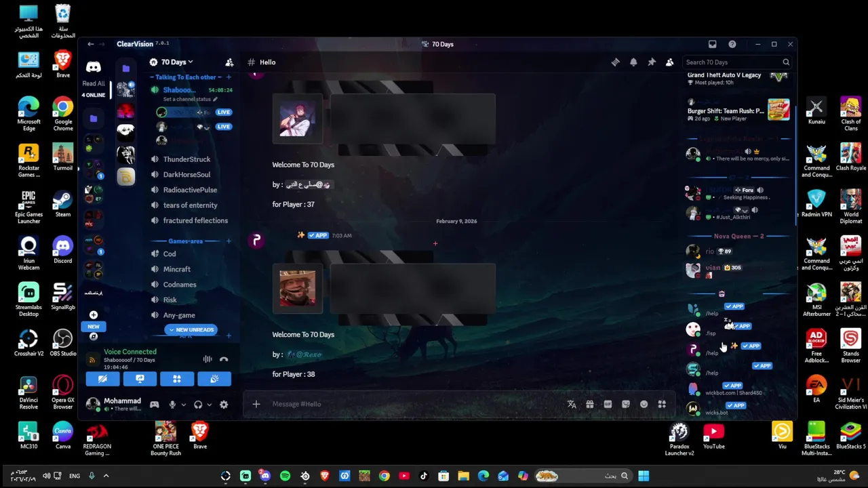Create channel in Talking To Each other
Viewport: 868px width, 488px height.
pyautogui.click(x=229, y=77)
